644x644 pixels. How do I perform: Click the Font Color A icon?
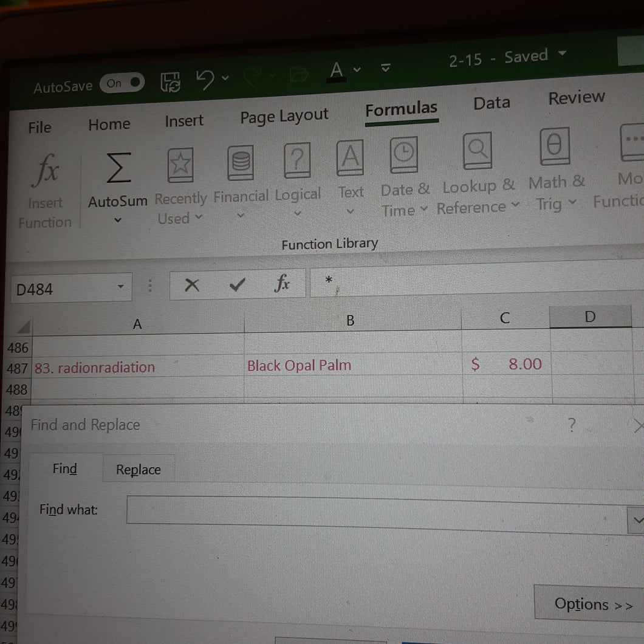coord(337,70)
